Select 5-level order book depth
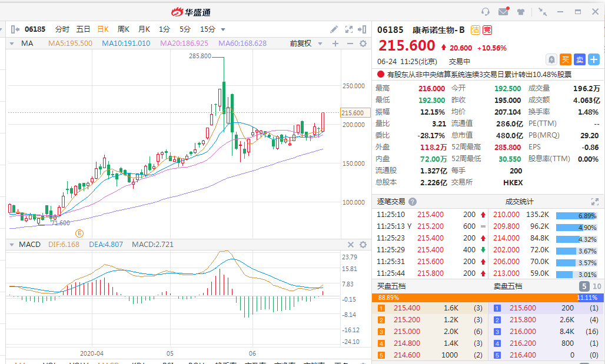605x364 pixels. (x=584, y=286)
